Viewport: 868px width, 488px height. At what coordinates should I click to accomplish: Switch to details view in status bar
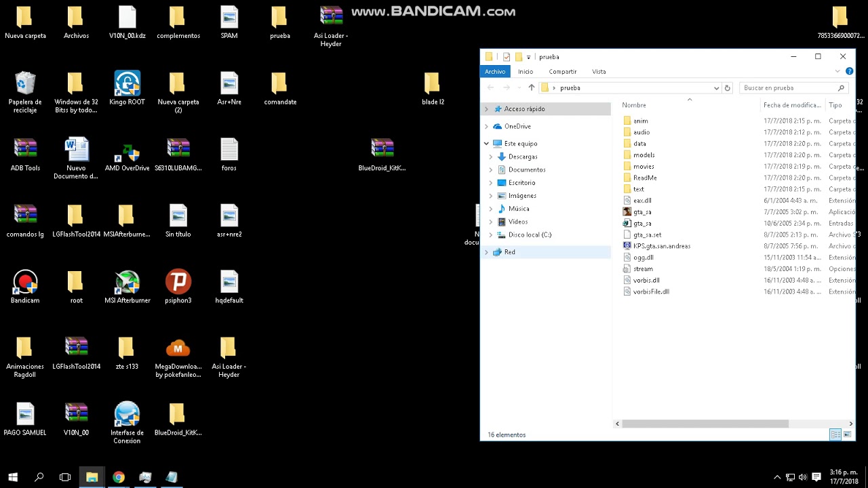[x=835, y=434]
